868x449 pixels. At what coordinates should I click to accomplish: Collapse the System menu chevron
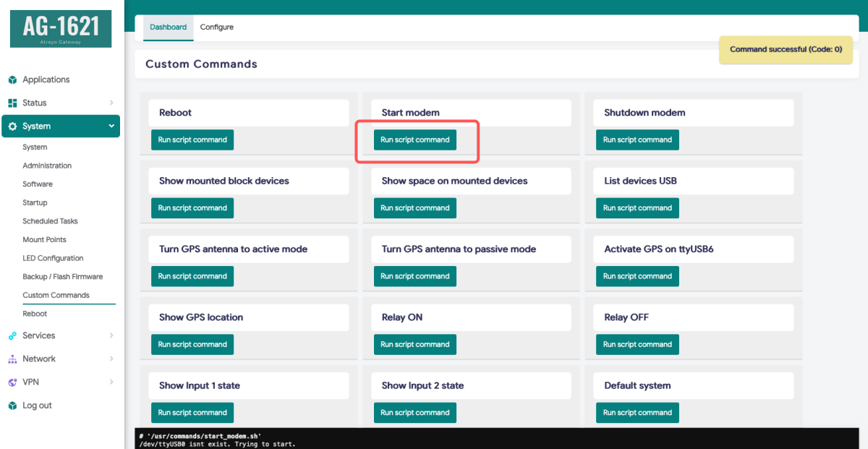111,126
